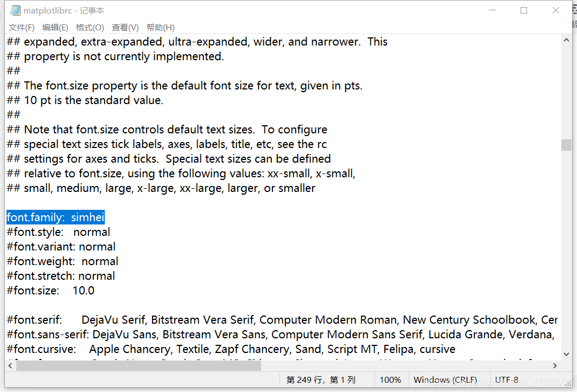Click the vertical scrollbar up arrow
Screen dimensions: 577x392
(x=566, y=40)
